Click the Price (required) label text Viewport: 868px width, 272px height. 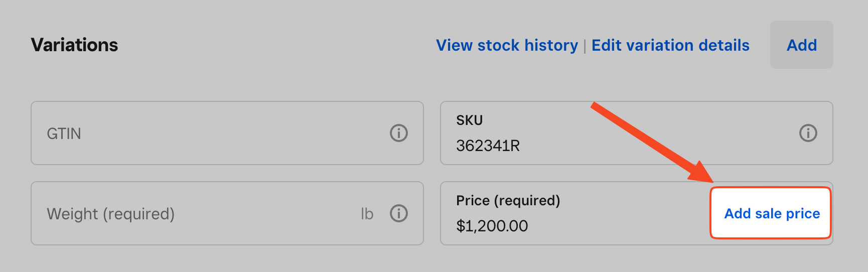[x=508, y=200]
